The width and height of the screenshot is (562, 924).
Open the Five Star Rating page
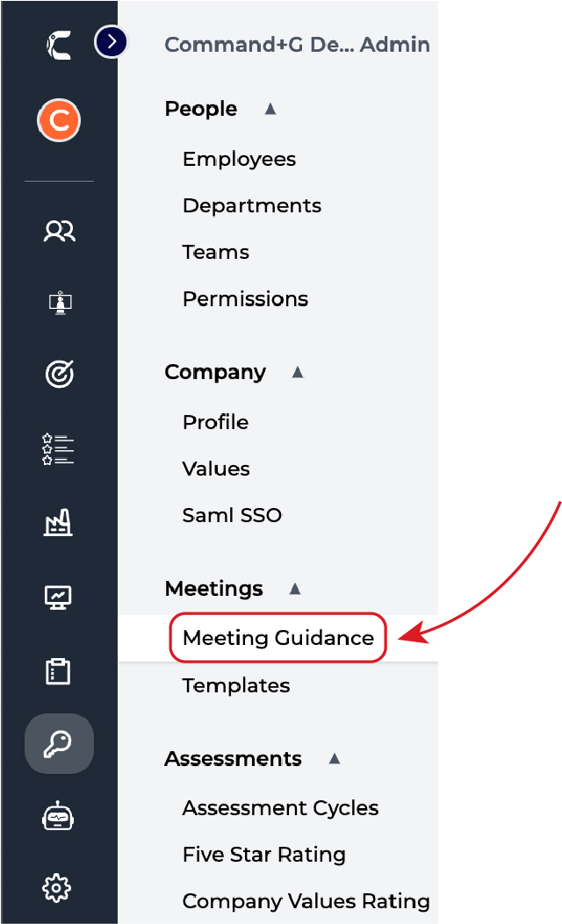pos(263,854)
